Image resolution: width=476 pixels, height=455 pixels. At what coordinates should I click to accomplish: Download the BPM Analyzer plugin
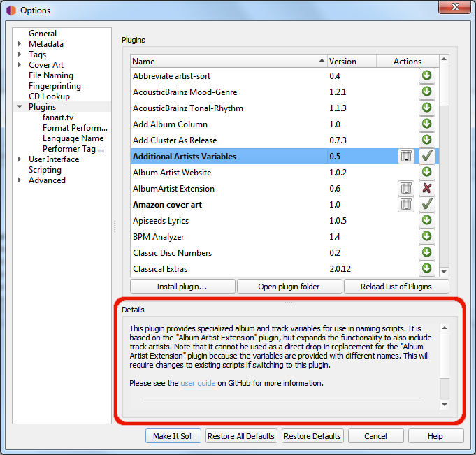pos(426,236)
